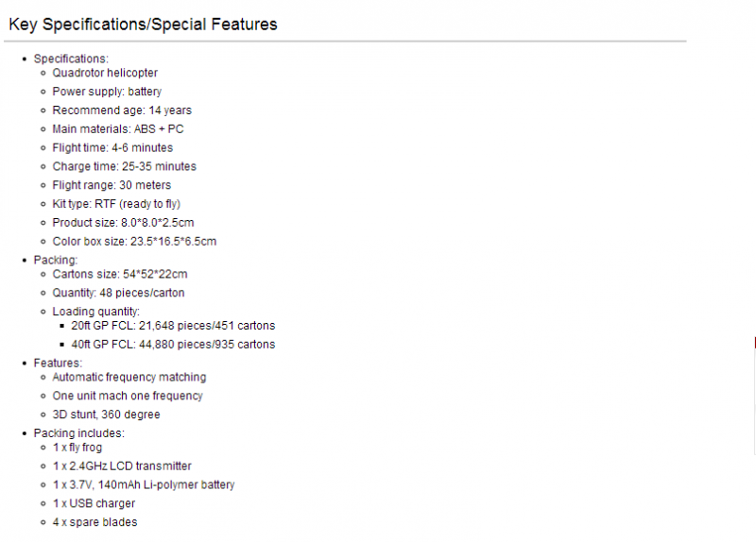756x542 pixels.
Task: Select Charge time: 25-35 minutes text
Action: pyautogui.click(x=125, y=167)
